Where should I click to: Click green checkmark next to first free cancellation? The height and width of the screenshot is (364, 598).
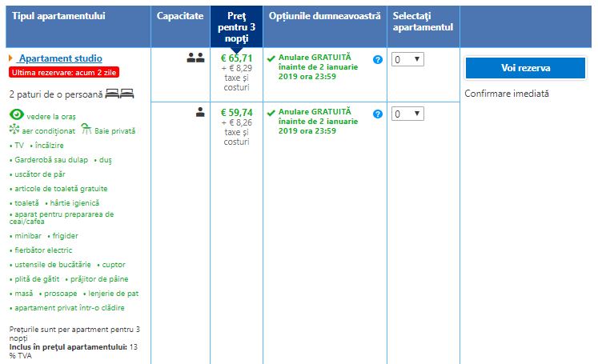pyautogui.click(x=271, y=58)
